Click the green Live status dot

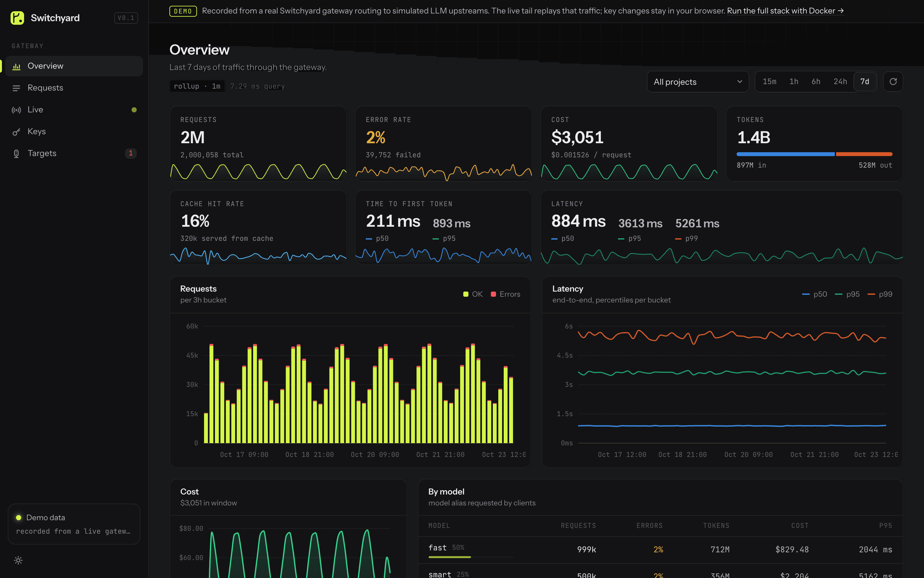[x=134, y=110]
